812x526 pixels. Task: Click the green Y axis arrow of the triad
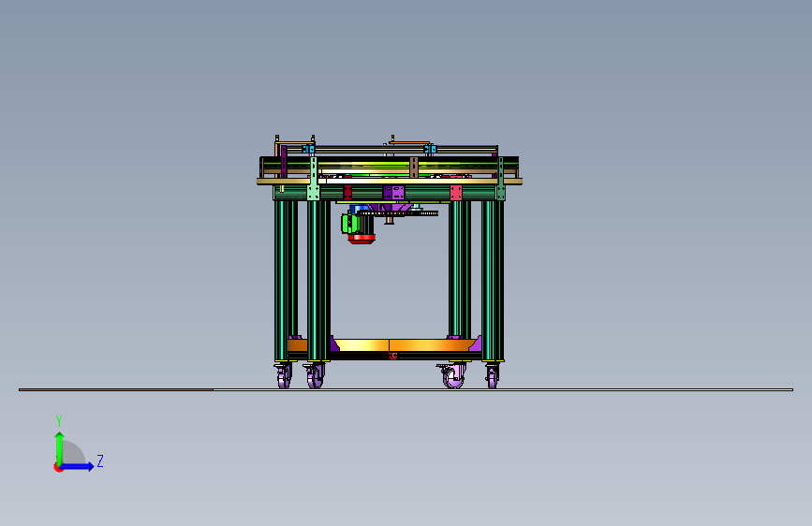click(x=60, y=448)
